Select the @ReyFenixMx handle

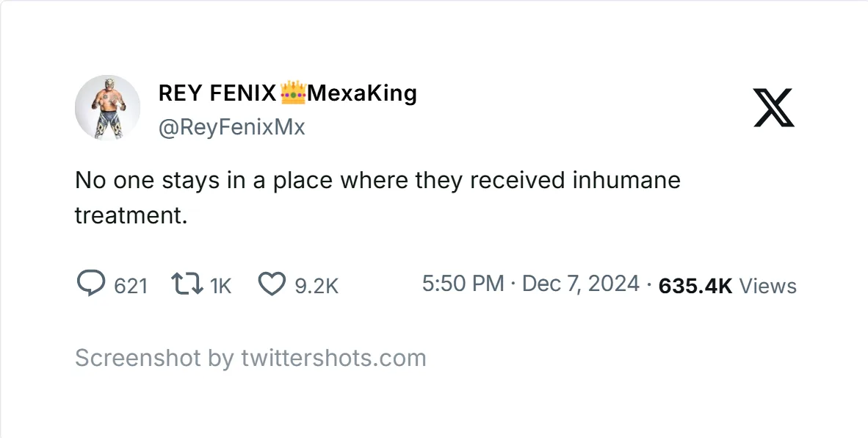tap(232, 126)
